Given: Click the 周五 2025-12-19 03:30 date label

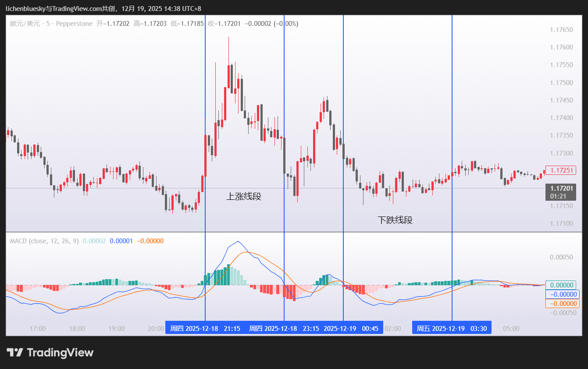Looking at the screenshot, I should 452,328.
